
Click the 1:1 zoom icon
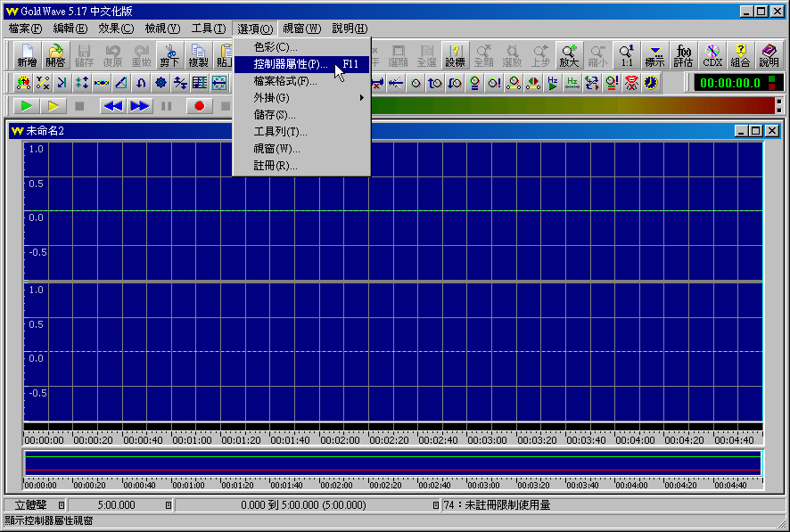[627, 55]
